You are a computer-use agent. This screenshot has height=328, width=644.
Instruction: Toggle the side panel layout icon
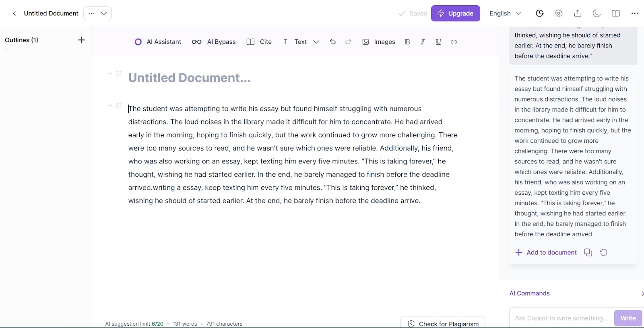(615, 13)
